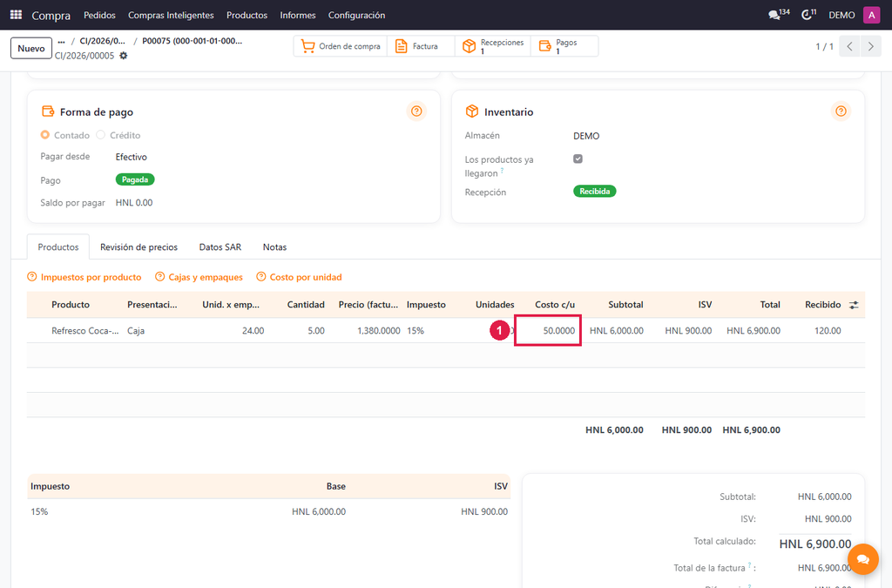Open the Orden de compra smart button
Viewport: 892px width, 588px height.
[x=341, y=46]
